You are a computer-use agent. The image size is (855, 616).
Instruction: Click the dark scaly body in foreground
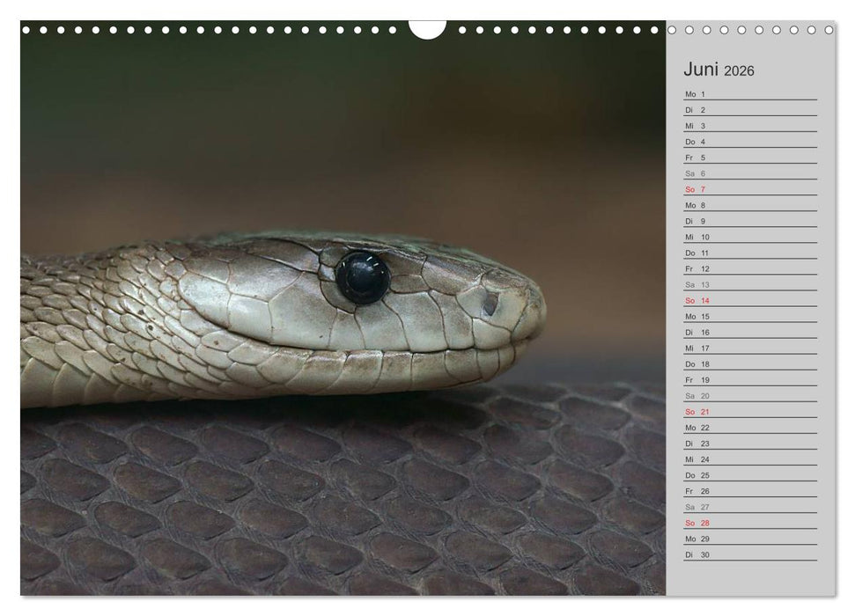[x=352, y=502]
